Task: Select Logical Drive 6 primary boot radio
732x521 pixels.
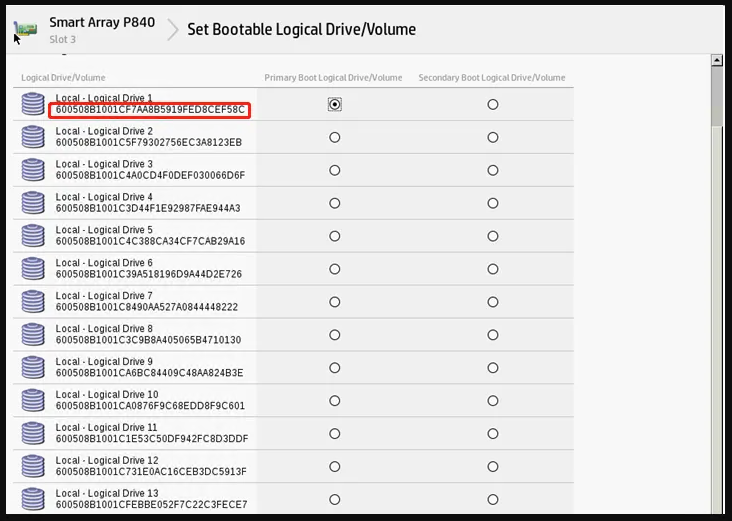Action: click(335, 269)
